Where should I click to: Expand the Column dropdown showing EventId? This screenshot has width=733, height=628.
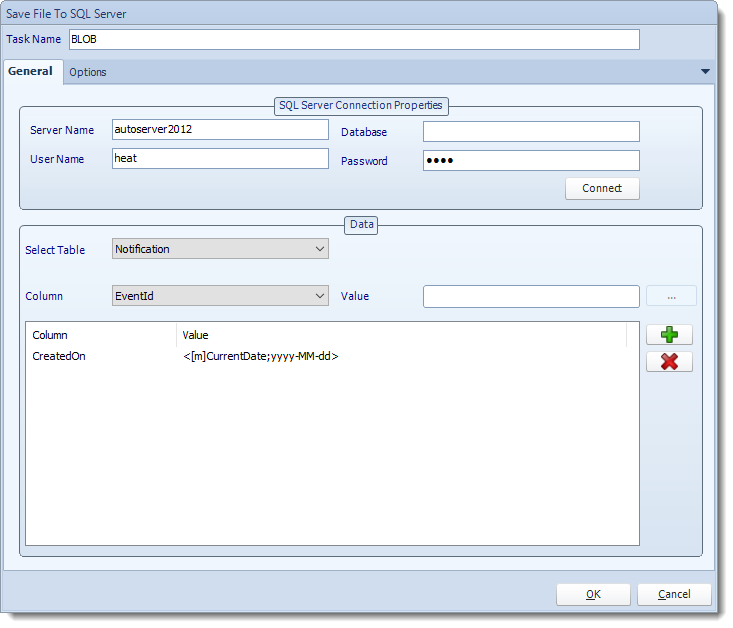pyautogui.click(x=220, y=296)
